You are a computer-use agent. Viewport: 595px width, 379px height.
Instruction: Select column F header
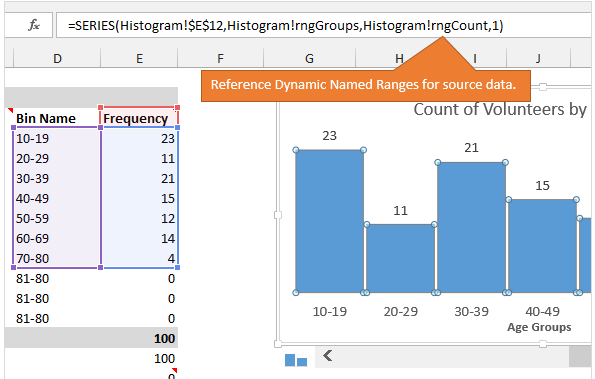click(220, 58)
